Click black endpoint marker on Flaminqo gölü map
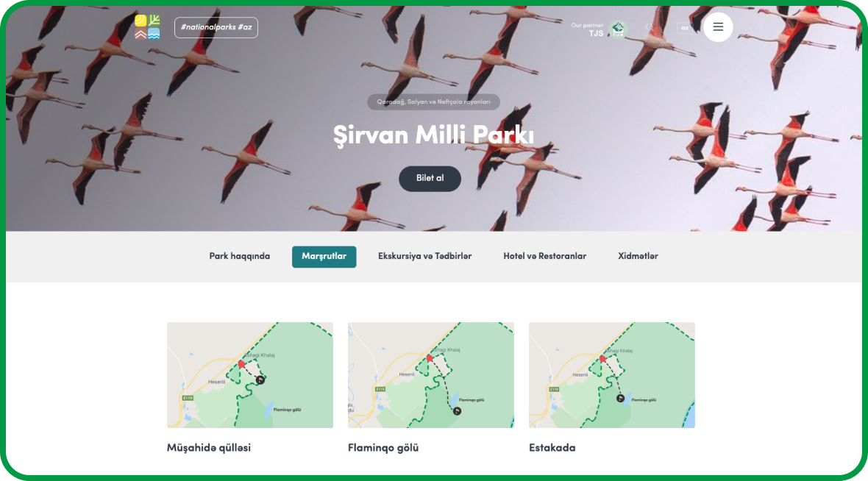 pyautogui.click(x=458, y=411)
